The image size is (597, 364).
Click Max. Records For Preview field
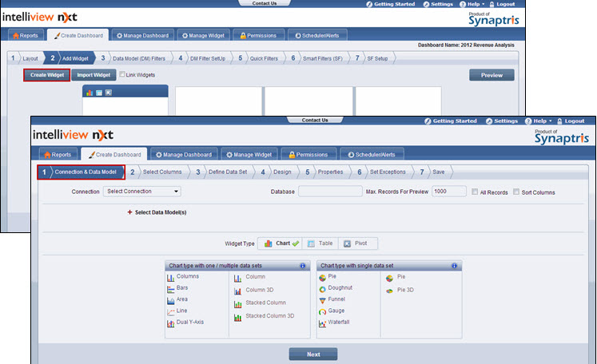pyautogui.click(x=449, y=192)
